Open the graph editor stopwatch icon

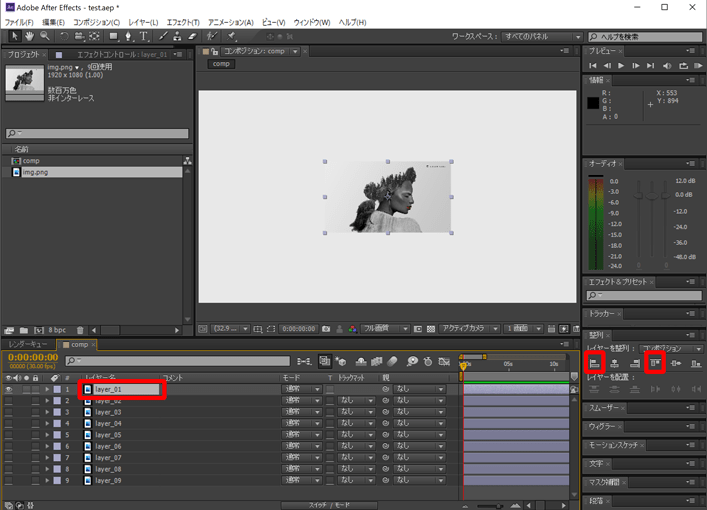[x=428, y=361]
